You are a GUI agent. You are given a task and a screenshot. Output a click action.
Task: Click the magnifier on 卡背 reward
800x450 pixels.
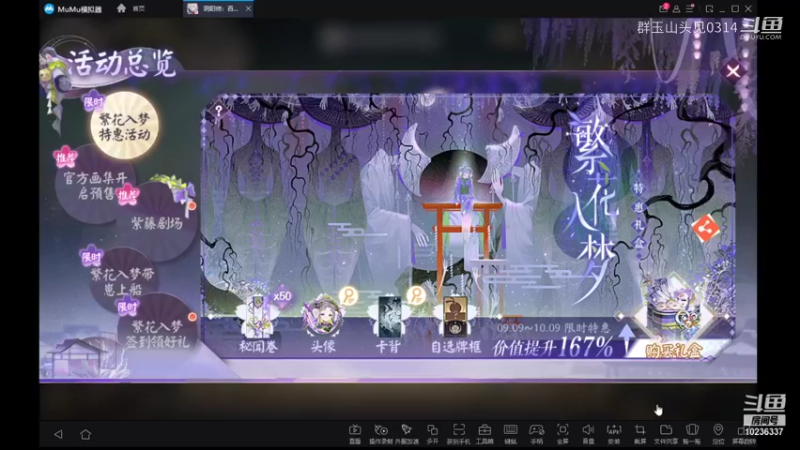(416, 295)
